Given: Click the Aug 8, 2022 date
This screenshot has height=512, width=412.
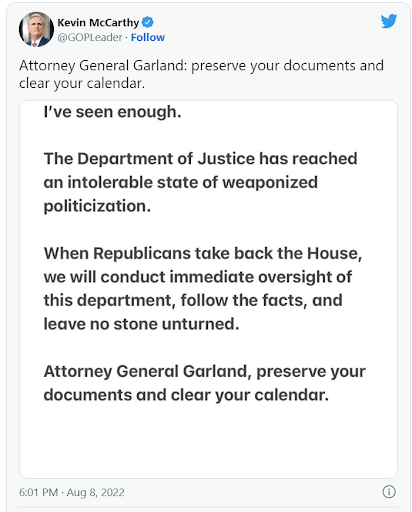Looking at the screenshot, I should coord(95,492).
